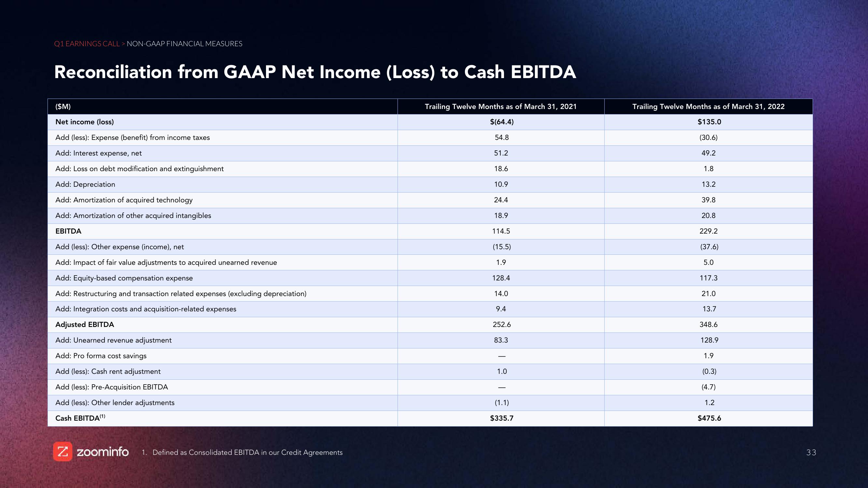Image resolution: width=868 pixels, height=488 pixels.
Task: Click the (15.5) other expense value
Action: click(x=502, y=247)
